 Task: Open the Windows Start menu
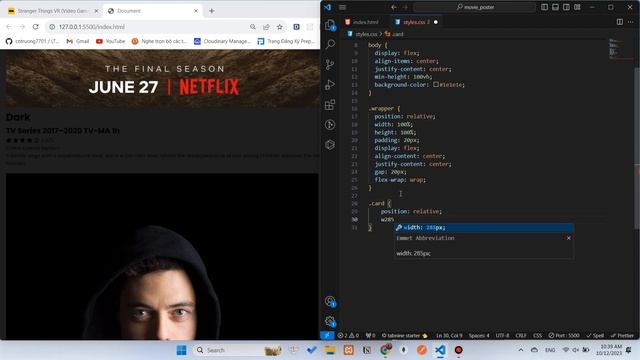point(182,350)
